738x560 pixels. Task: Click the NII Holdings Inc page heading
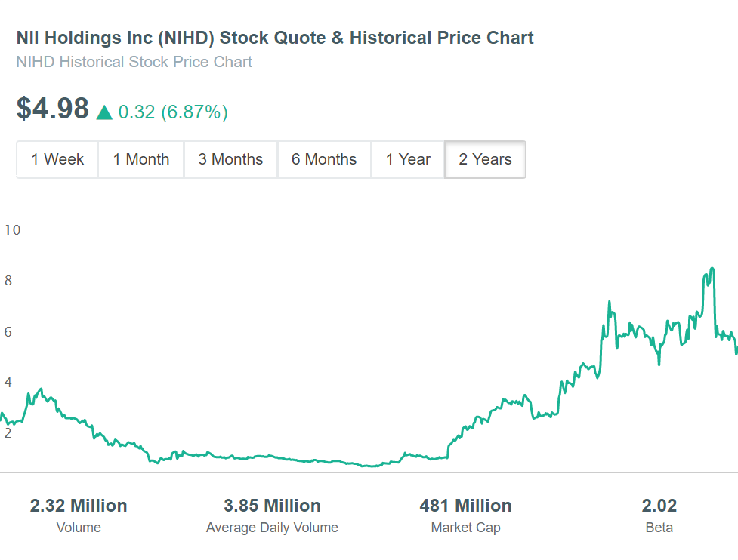[275, 38]
